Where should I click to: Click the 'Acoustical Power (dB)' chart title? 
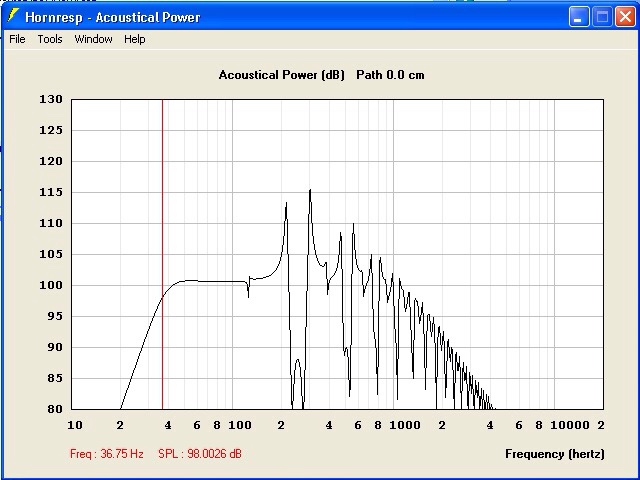pyautogui.click(x=282, y=75)
